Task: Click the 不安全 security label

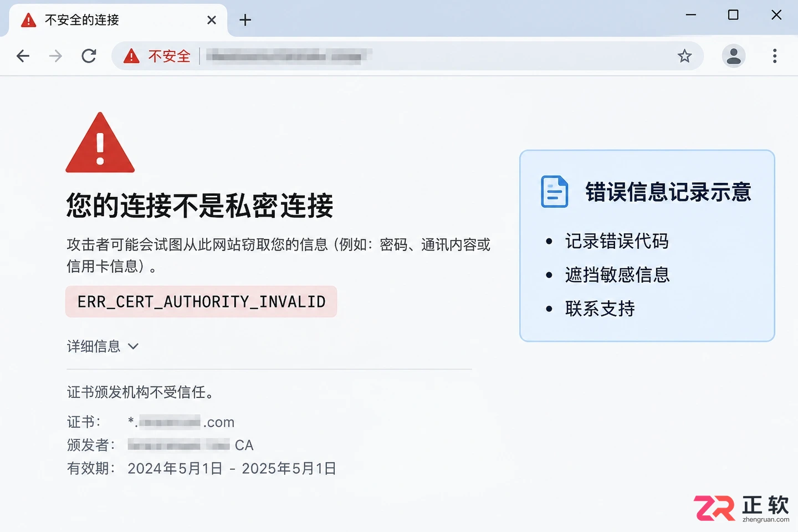Action: point(169,56)
